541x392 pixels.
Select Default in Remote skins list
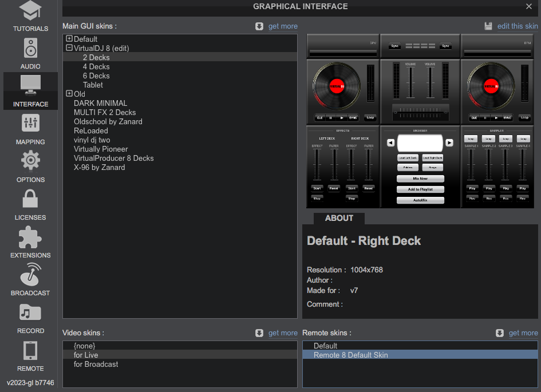pyautogui.click(x=420, y=346)
